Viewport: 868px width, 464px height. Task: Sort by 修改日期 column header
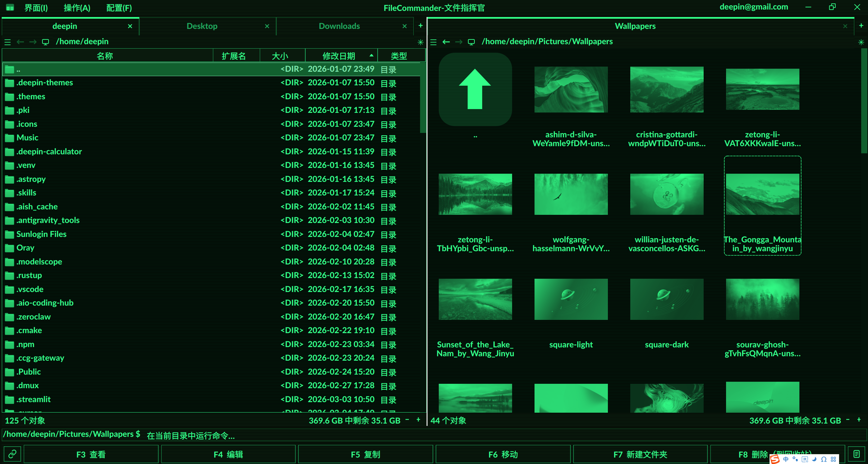coord(341,56)
